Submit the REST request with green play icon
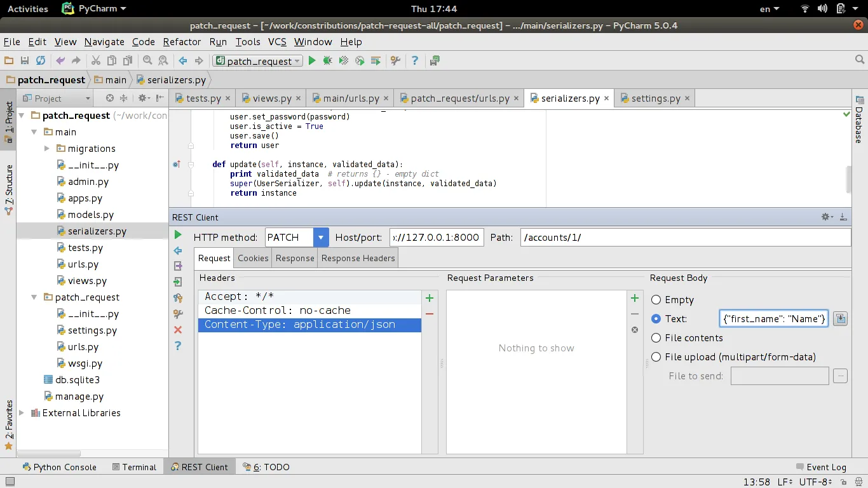 (178, 235)
